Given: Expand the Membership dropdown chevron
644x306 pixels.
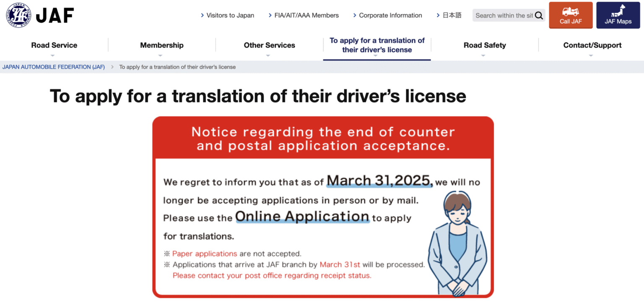Looking at the screenshot, I should click(x=161, y=55).
